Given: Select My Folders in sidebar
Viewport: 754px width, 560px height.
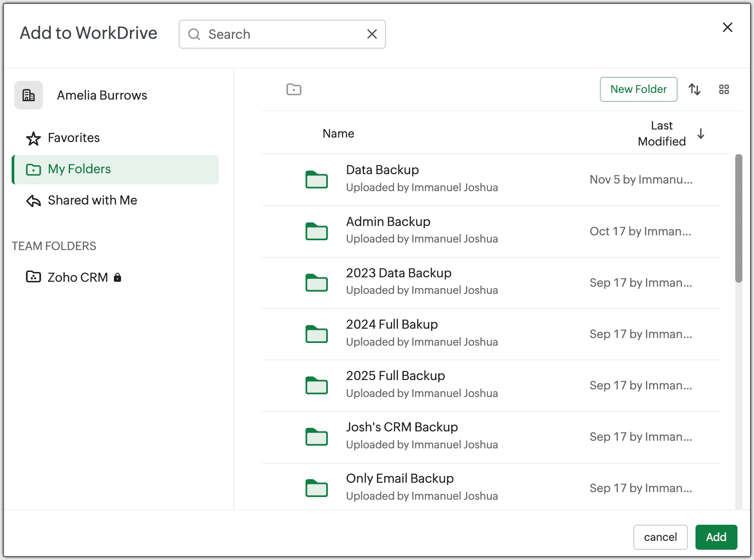Looking at the screenshot, I should pyautogui.click(x=116, y=169).
